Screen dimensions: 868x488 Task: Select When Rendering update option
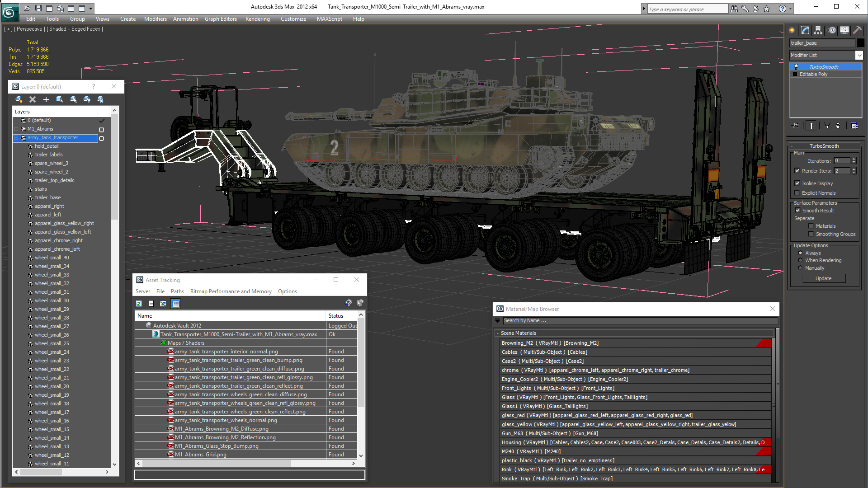801,260
